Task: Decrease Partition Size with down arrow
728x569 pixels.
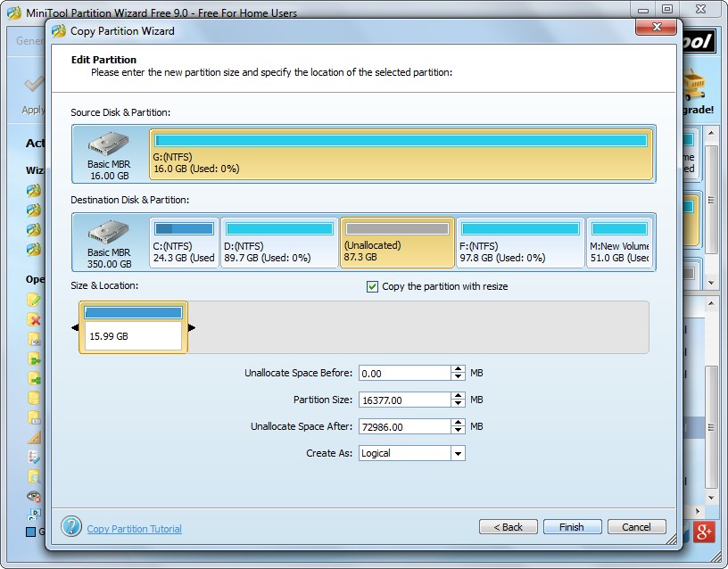Action: click(x=458, y=403)
